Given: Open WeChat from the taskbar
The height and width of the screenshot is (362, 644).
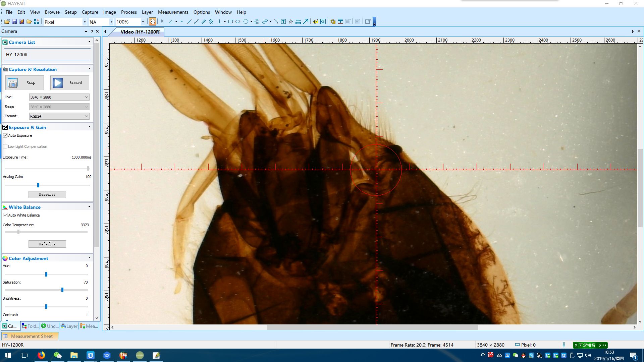Looking at the screenshot, I should 58,355.
